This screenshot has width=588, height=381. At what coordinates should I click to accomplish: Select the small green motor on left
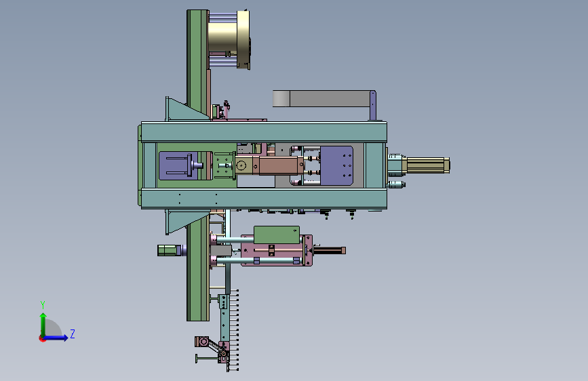pyautogui.click(x=168, y=251)
